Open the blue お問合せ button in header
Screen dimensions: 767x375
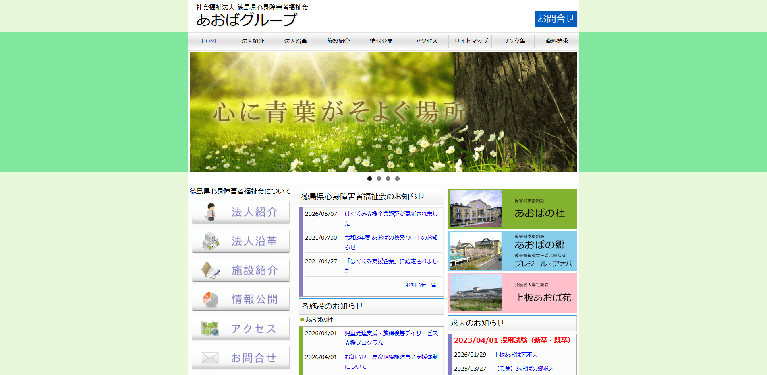tap(556, 19)
